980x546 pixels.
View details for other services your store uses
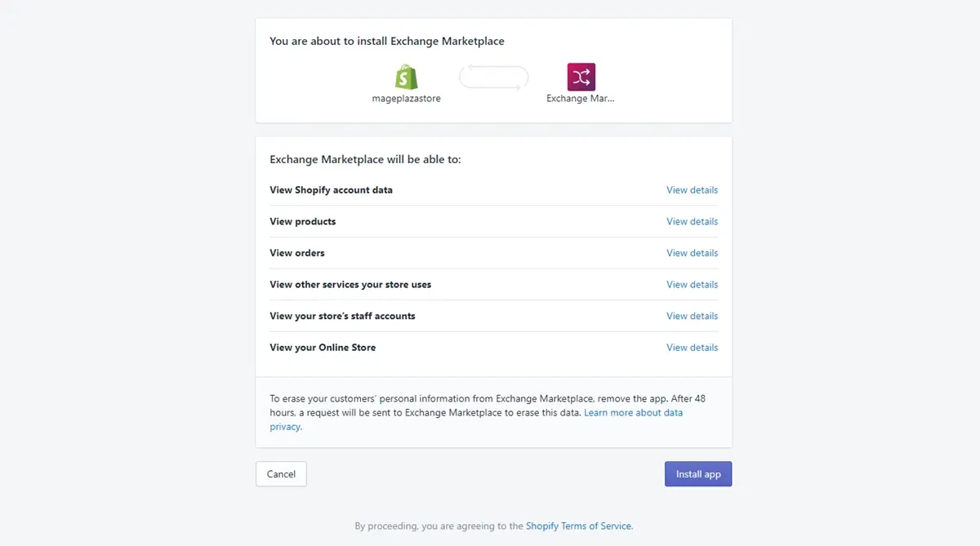tap(692, 284)
